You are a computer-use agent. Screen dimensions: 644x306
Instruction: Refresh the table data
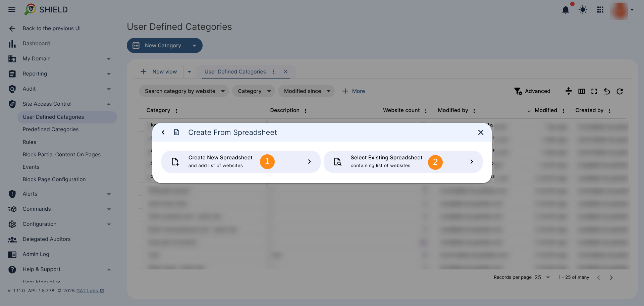[620, 91]
